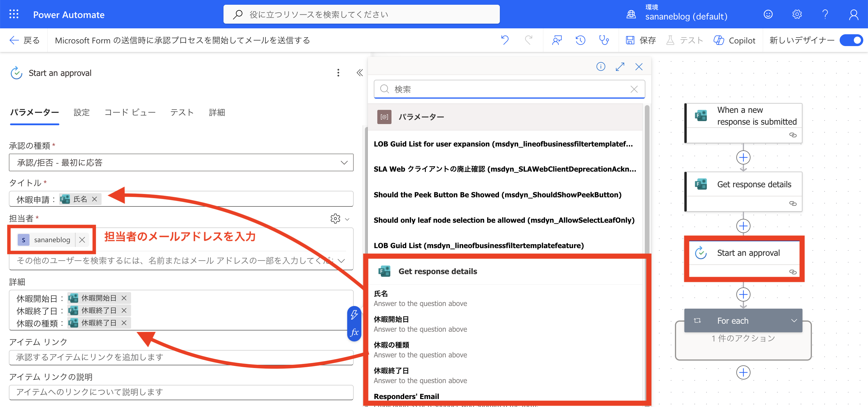This screenshot has height=407, width=868.
Task: Open Copilot from the toolbar
Action: pyautogui.click(x=735, y=40)
